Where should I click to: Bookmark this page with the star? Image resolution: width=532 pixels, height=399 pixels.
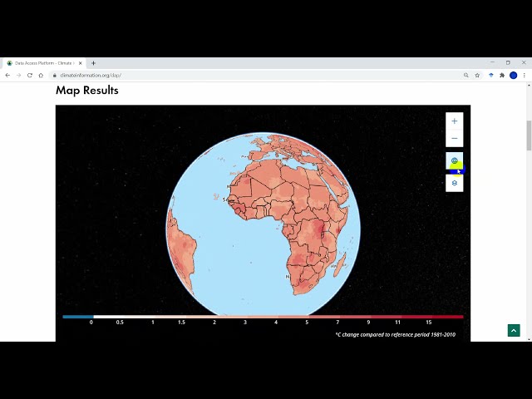477,76
